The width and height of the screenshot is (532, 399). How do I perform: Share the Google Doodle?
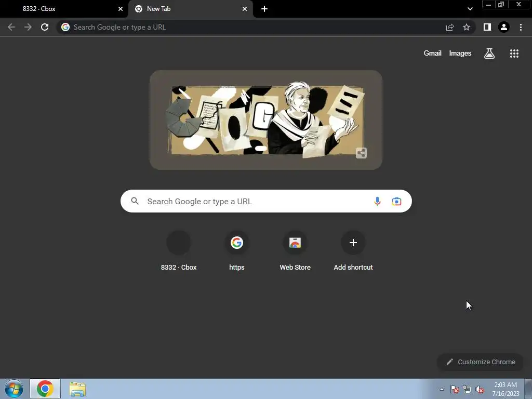[x=362, y=153]
